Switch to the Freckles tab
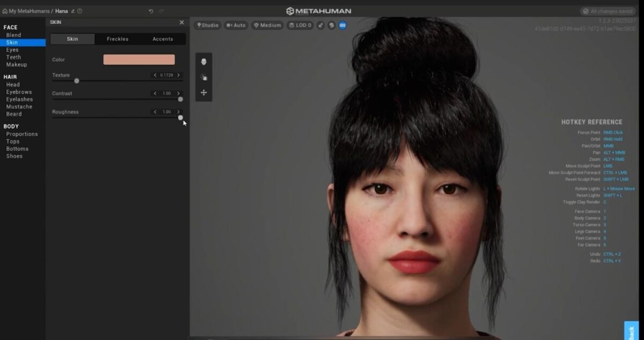The width and height of the screenshot is (644, 340). pos(117,39)
